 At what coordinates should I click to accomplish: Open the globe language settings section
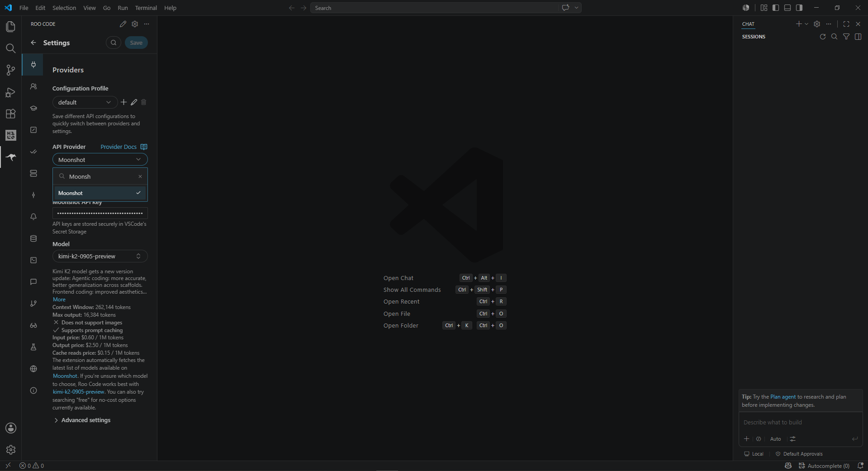[x=33, y=369]
